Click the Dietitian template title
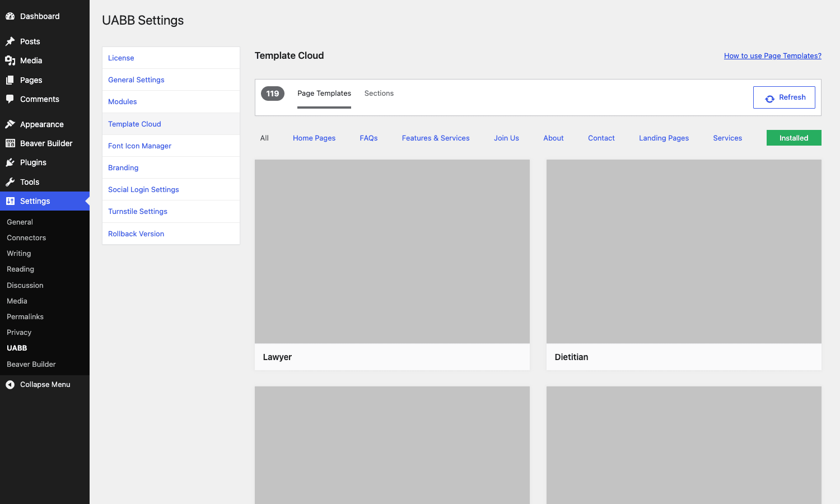Image resolution: width=840 pixels, height=504 pixels. [571, 357]
